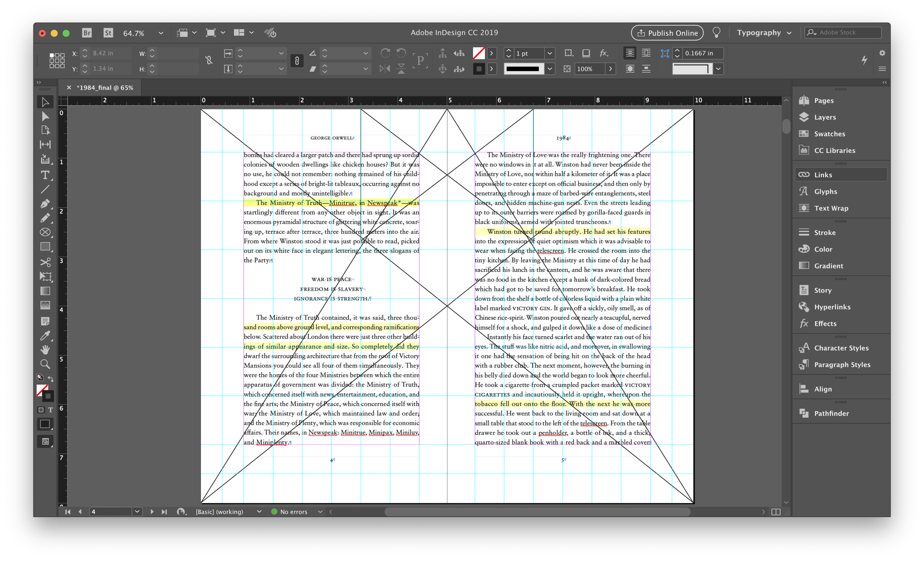Pick the Eyedropper tool
The height and width of the screenshot is (561, 924).
(45, 335)
